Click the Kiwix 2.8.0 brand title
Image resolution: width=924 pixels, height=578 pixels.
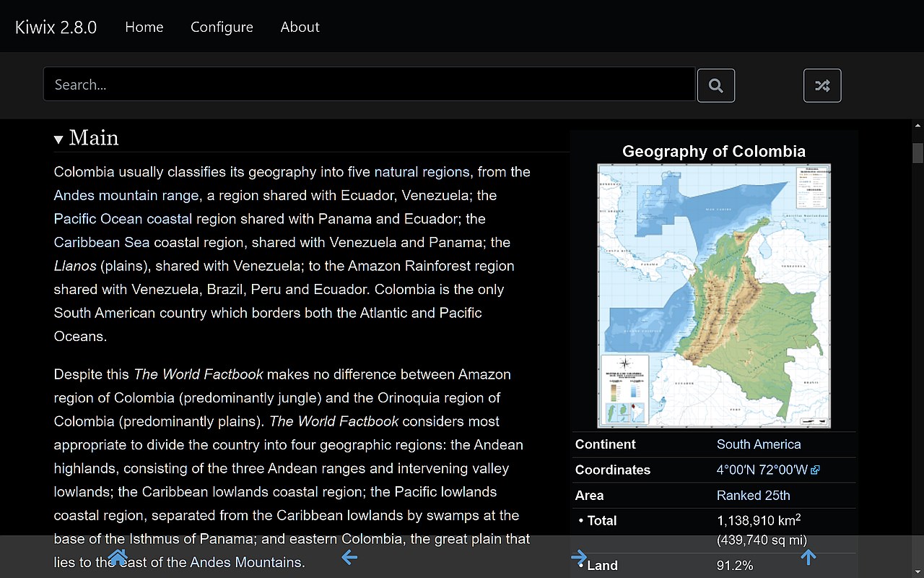click(56, 27)
